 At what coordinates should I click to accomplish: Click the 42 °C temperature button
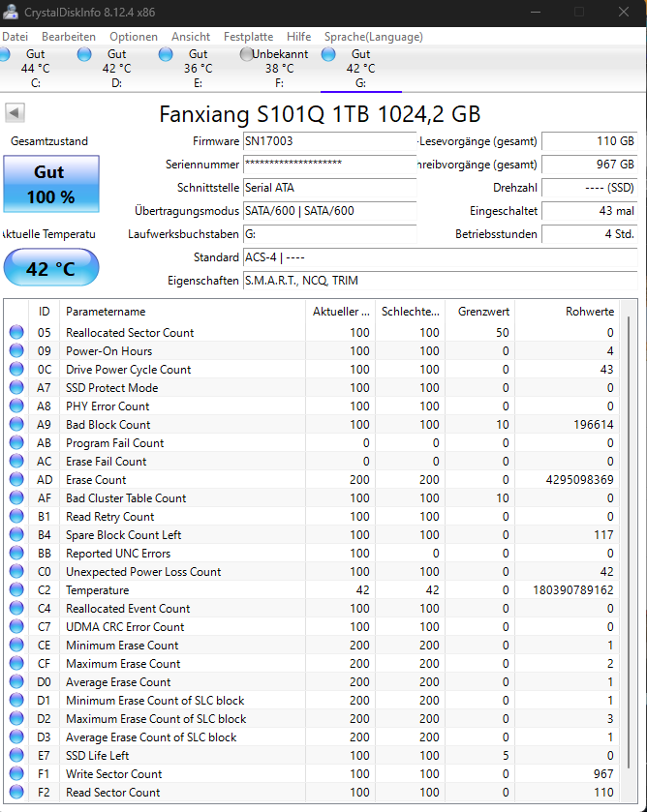coord(50,268)
